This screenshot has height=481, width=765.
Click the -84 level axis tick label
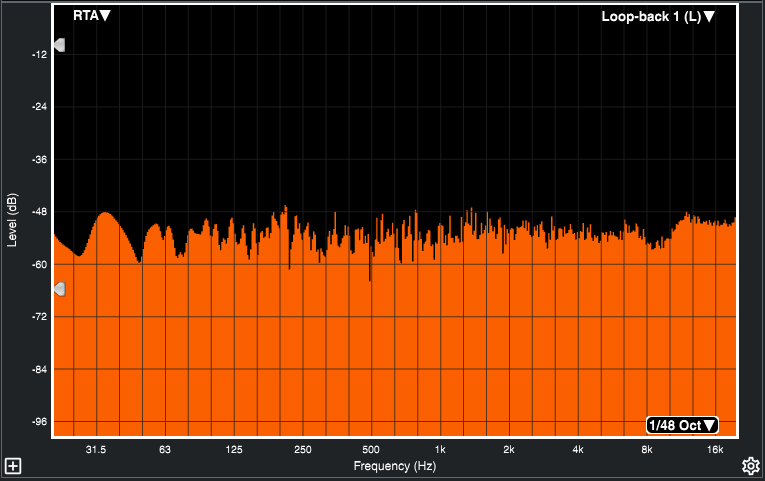tap(39, 370)
